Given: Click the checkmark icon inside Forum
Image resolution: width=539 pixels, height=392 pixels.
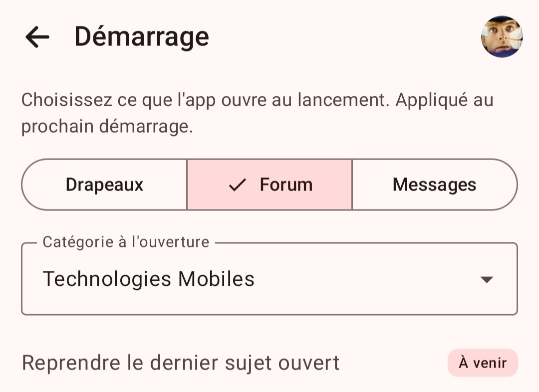Looking at the screenshot, I should pyautogui.click(x=237, y=185).
